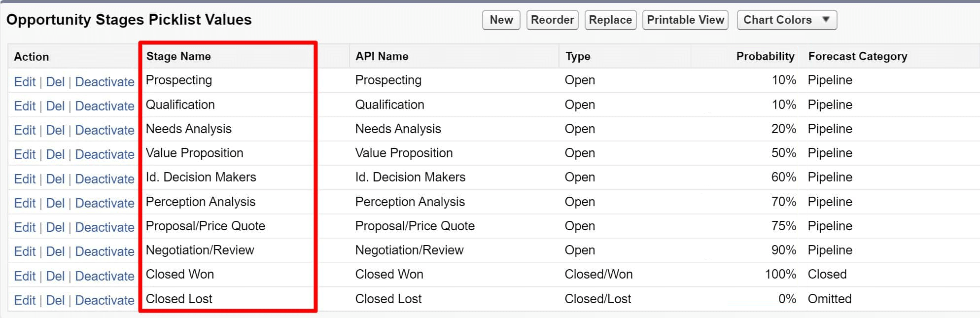Edit the Perception Analysis stage
This screenshot has width=980, height=318.
point(25,203)
